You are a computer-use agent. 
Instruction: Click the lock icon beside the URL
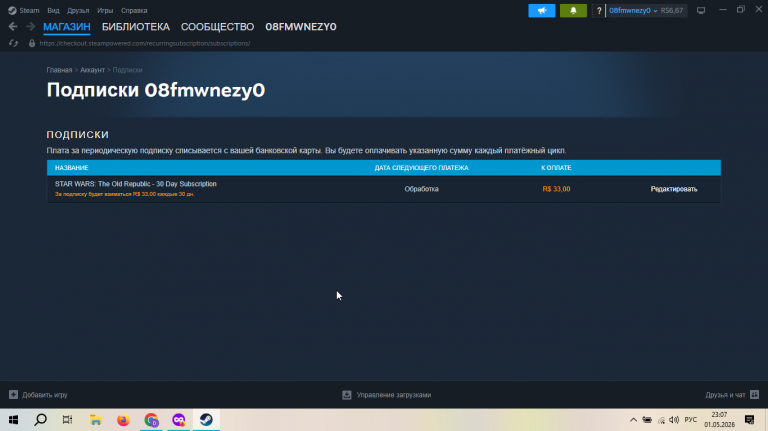(x=32, y=43)
